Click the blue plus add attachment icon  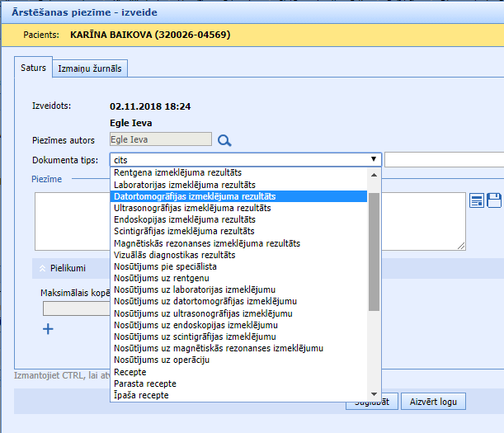[x=48, y=329]
